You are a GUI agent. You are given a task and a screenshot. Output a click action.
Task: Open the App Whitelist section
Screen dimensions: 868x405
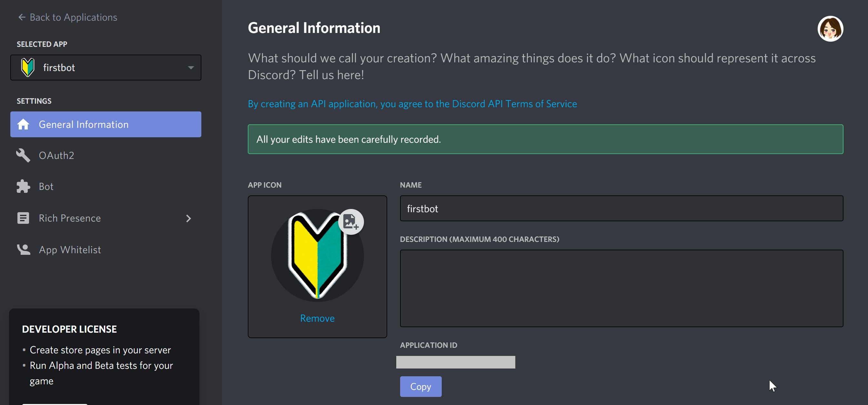click(x=70, y=250)
